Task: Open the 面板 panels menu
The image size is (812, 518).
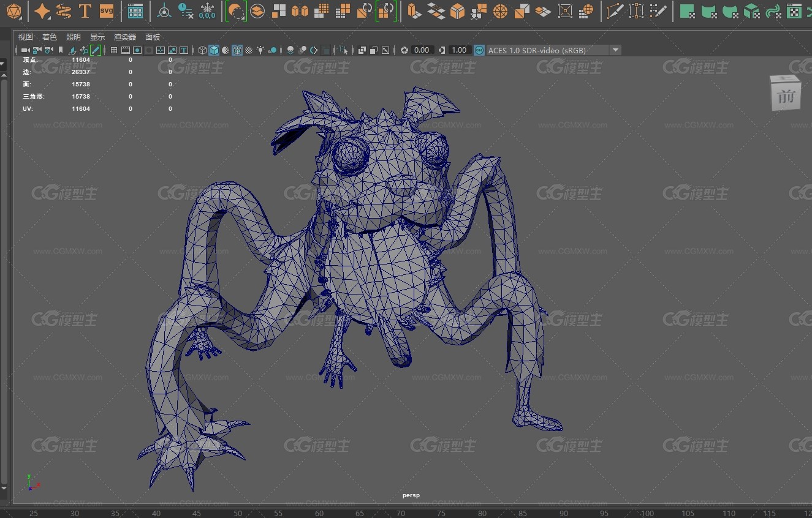Action: tap(153, 37)
